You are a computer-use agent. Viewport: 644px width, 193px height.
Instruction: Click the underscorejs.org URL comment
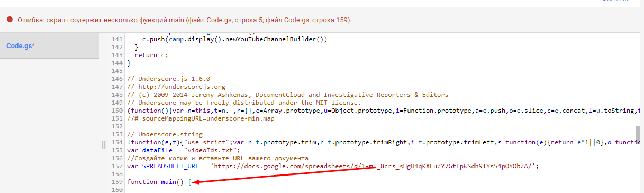[x=176, y=87]
